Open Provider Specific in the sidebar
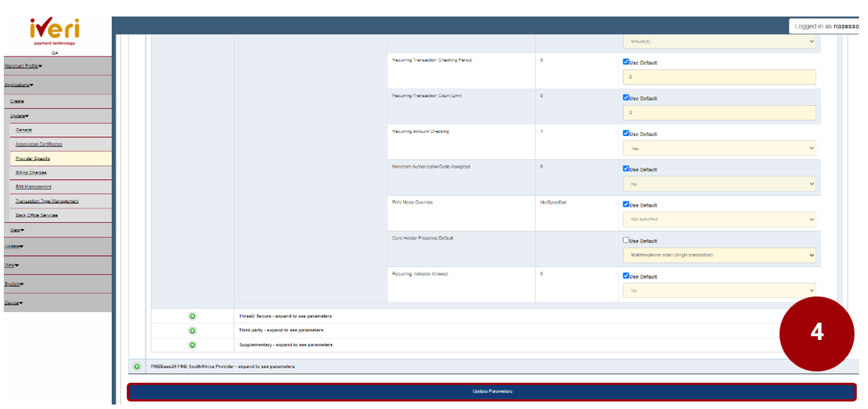 click(x=32, y=158)
